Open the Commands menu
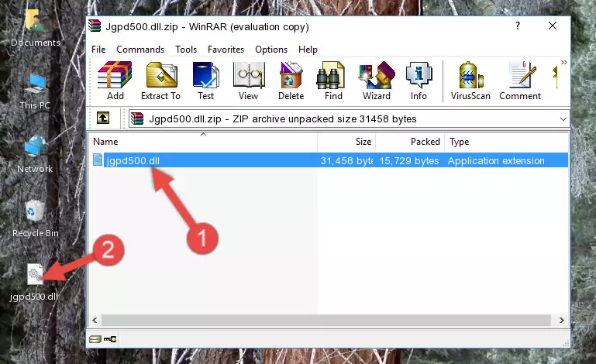596x364 pixels. click(140, 50)
